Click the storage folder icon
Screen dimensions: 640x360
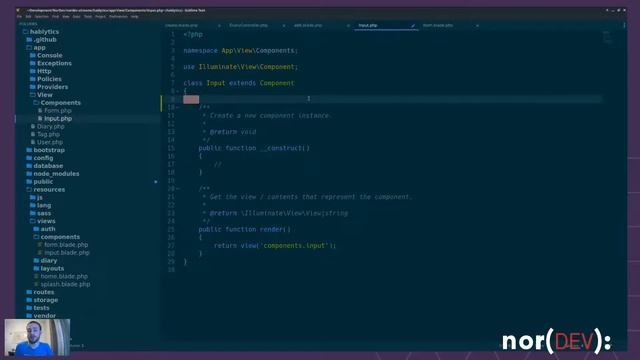tap(29, 300)
